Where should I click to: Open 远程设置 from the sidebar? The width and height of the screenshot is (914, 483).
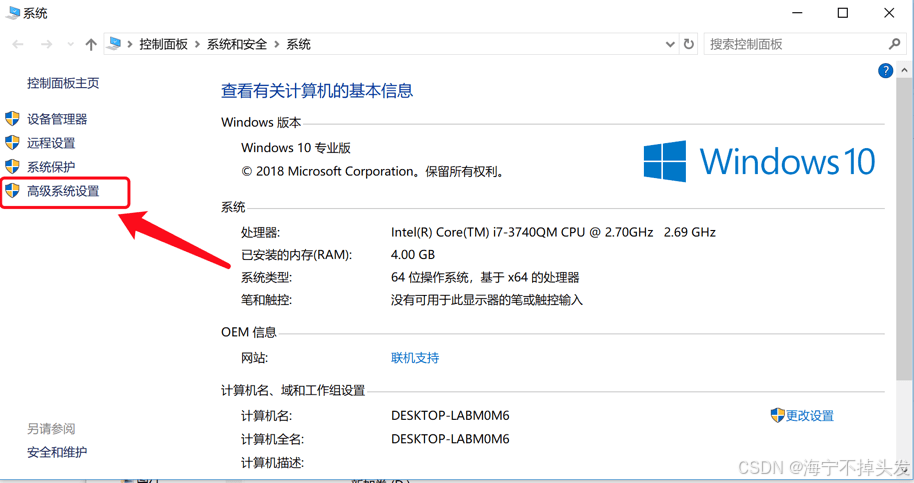51,143
